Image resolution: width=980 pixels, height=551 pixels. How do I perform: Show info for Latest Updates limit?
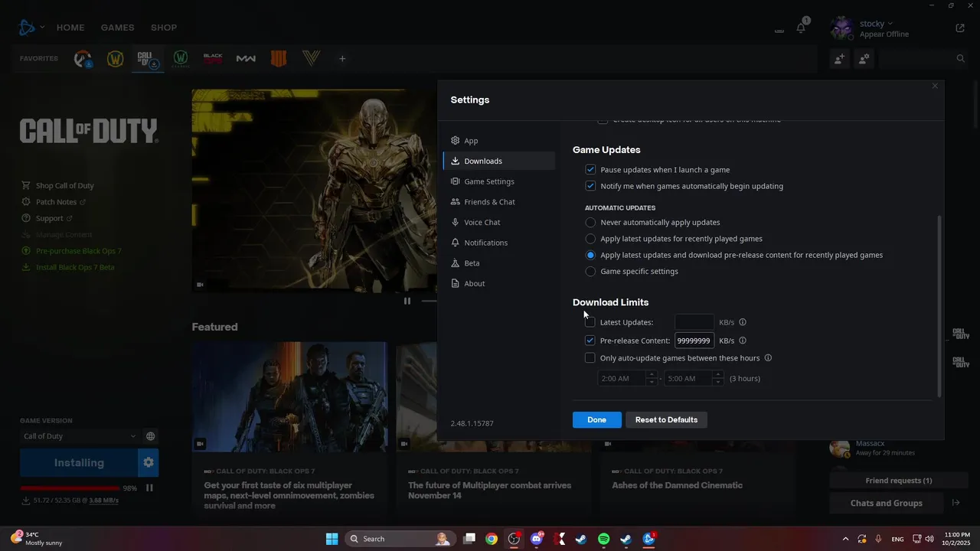[x=743, y=322]
